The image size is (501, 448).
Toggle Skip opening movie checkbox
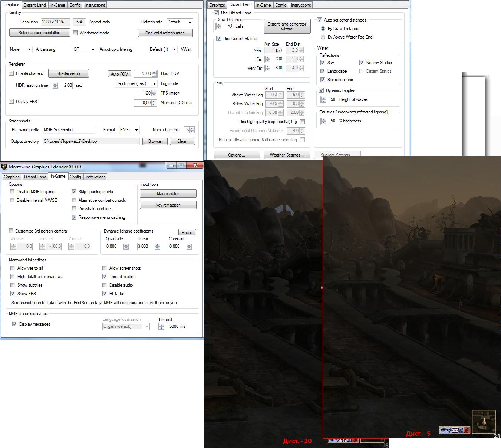74,192
